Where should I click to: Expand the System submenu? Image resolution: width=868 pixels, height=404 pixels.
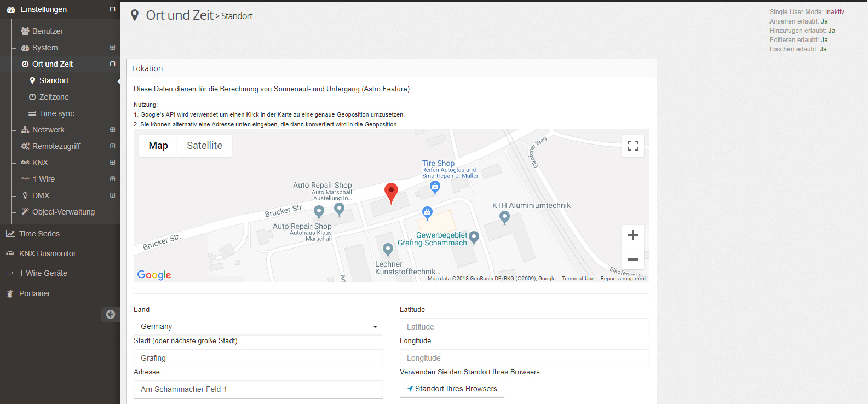(112, 48)
